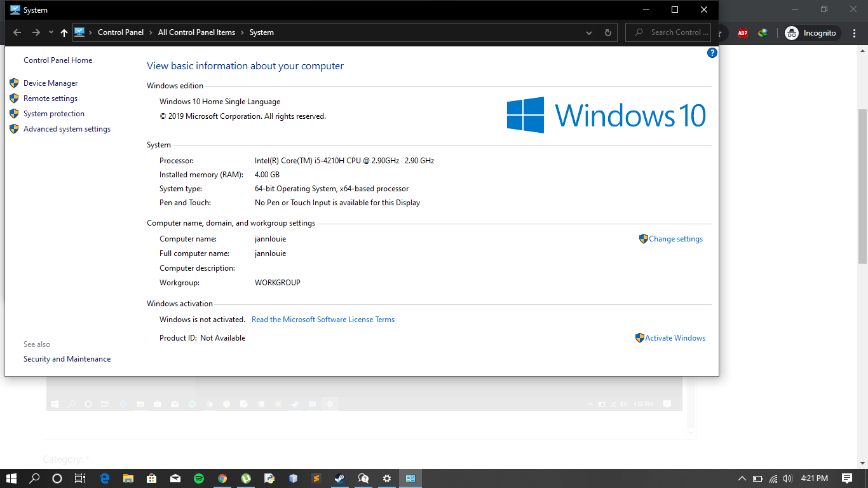The width and height of the screenshot is (868, 488).
Task: Click Activate Windows link
Action: point(675,338)
